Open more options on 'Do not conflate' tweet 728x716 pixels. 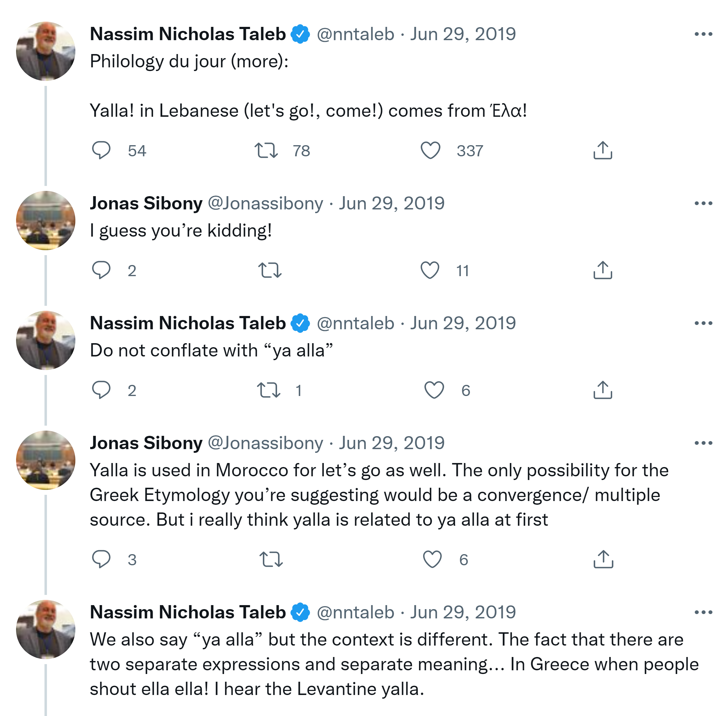pyautogui.click(x=703, y=323)
